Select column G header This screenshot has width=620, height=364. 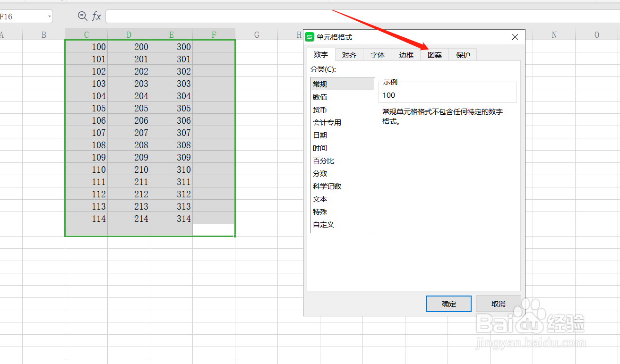(257, 34)
